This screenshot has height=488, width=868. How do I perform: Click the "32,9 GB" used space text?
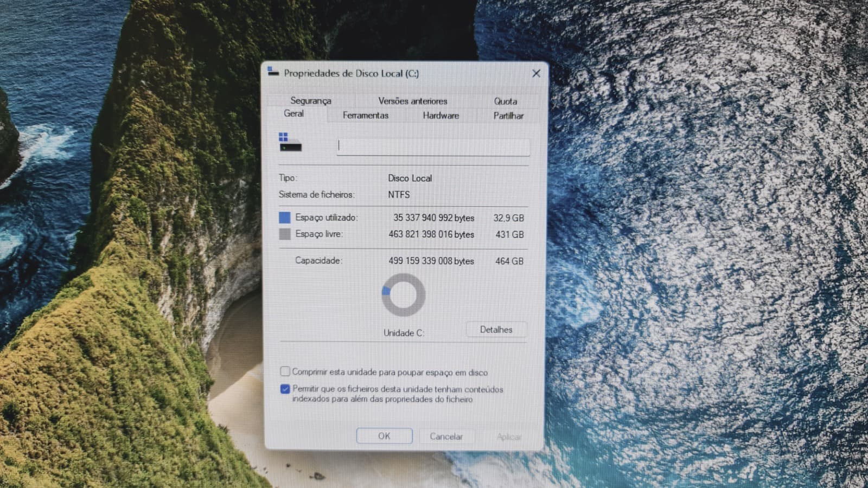[508, 218]
